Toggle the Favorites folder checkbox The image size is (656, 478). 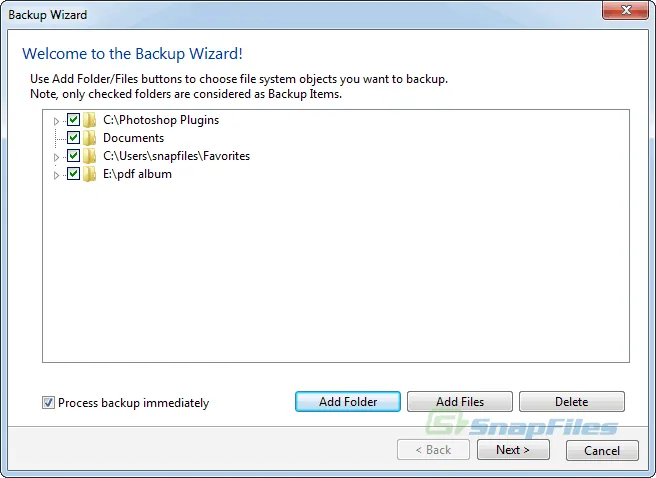73,156
